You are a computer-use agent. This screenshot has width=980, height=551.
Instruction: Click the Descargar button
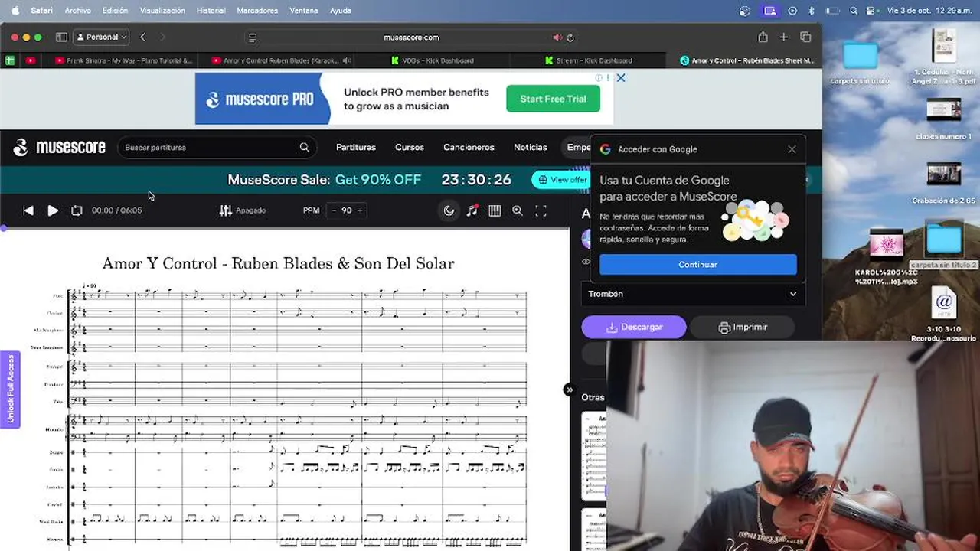634,327
